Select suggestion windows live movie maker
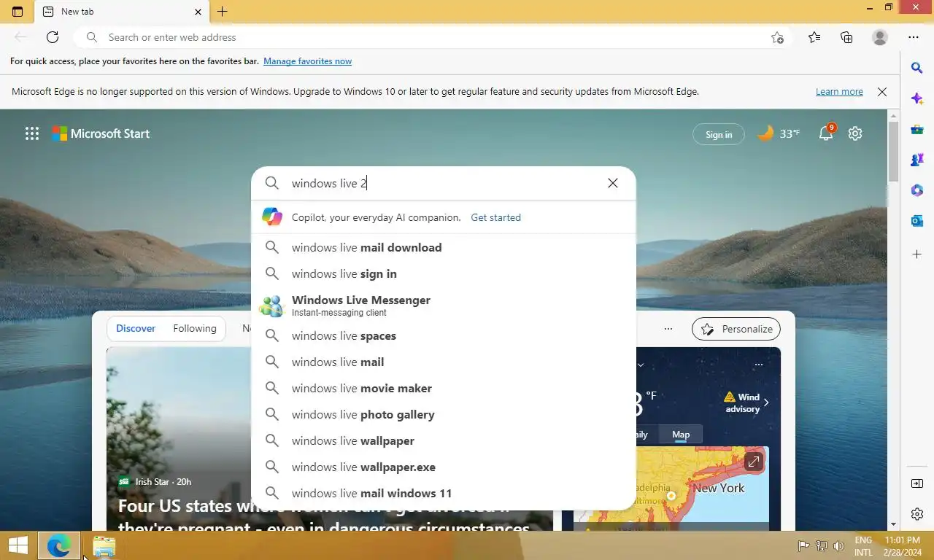This screenshot has width=934, height=560. (444, 388)
